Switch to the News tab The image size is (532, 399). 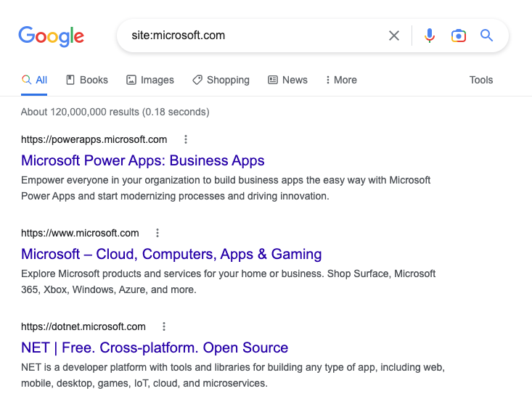(x=287, y=80)
